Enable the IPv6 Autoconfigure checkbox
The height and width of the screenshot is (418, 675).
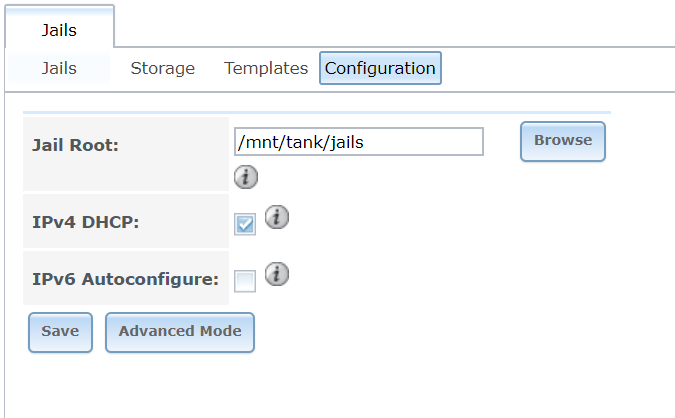[x=245, y=281]
